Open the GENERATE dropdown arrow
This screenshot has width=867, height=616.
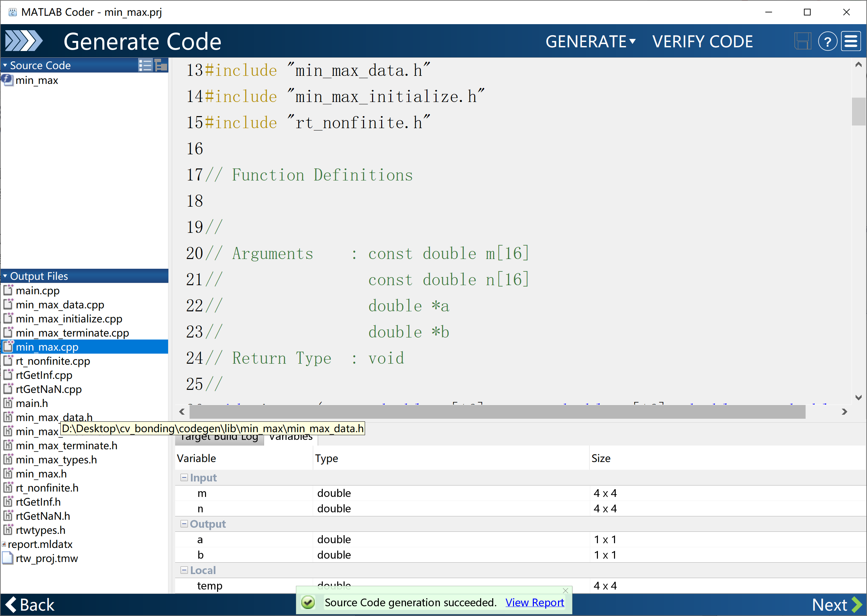(632, 41)
